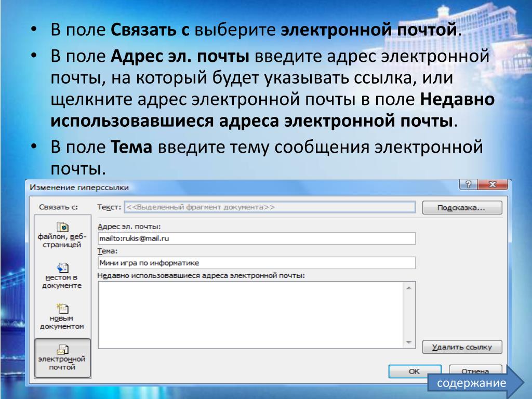Go to содержание arrow link
The height and width of the screenshot is (399, 532).
coord(476,383)
